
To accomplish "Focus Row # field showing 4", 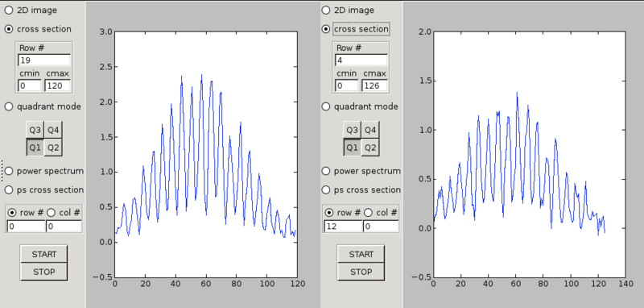I will point(361,60).
